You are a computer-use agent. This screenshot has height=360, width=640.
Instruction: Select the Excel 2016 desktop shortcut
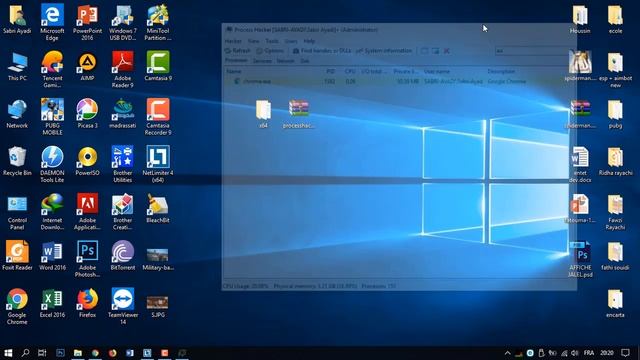coord(52,303)
